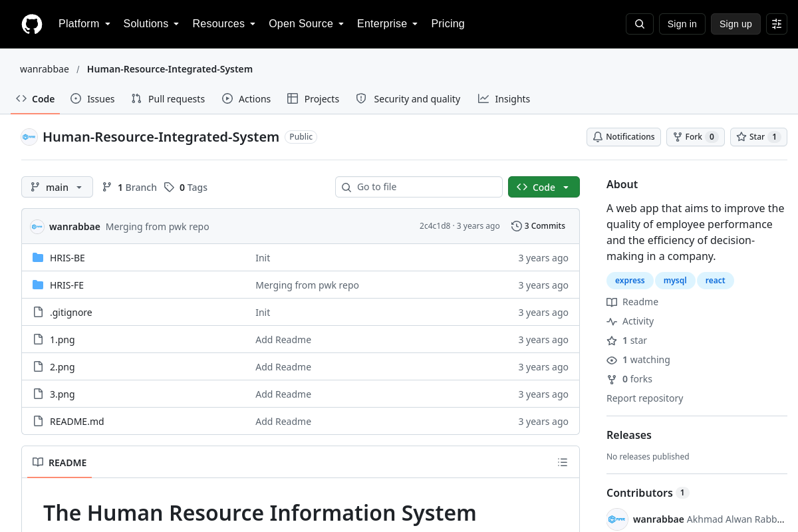Image resolution: width=798 pixels, height=532 pixels.
Task: Click the 1.png file icon
Action: [x=38, y=340]
